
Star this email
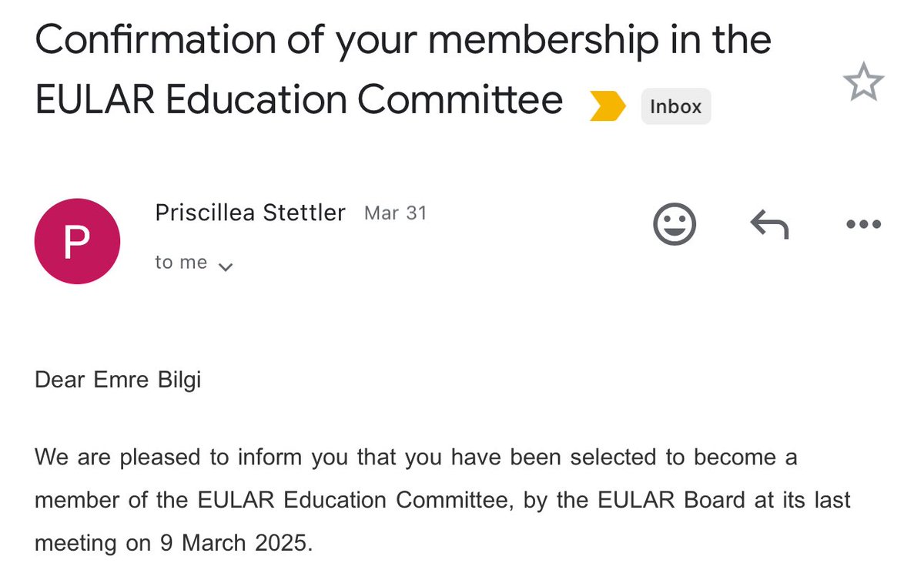pos(863,82)
